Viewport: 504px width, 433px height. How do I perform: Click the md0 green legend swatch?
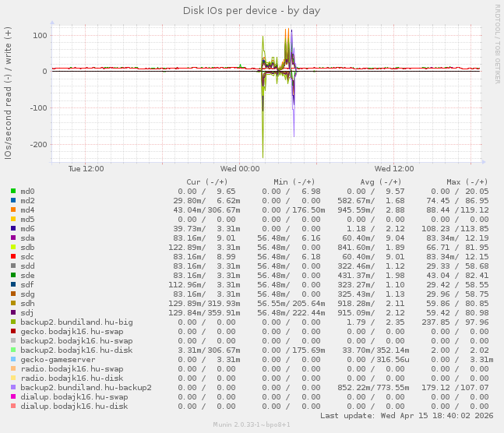(13, 191)
